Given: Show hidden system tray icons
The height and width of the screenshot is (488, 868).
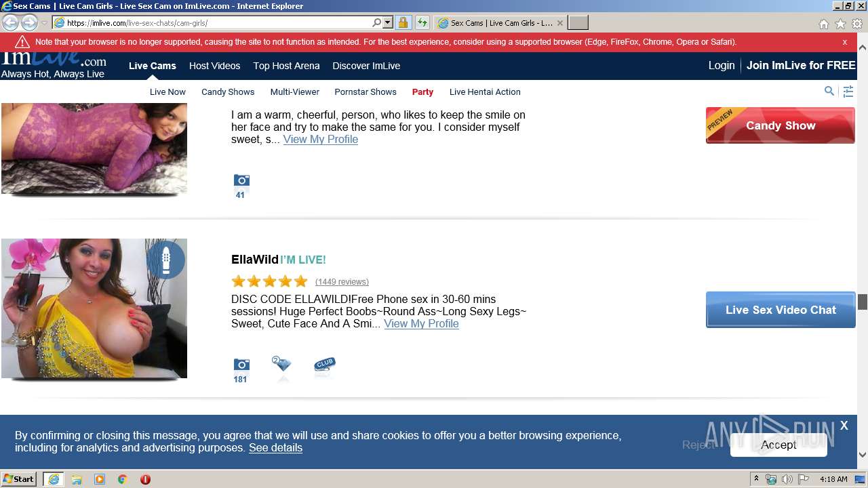Looking at the screenshot, I should (756, 479).
